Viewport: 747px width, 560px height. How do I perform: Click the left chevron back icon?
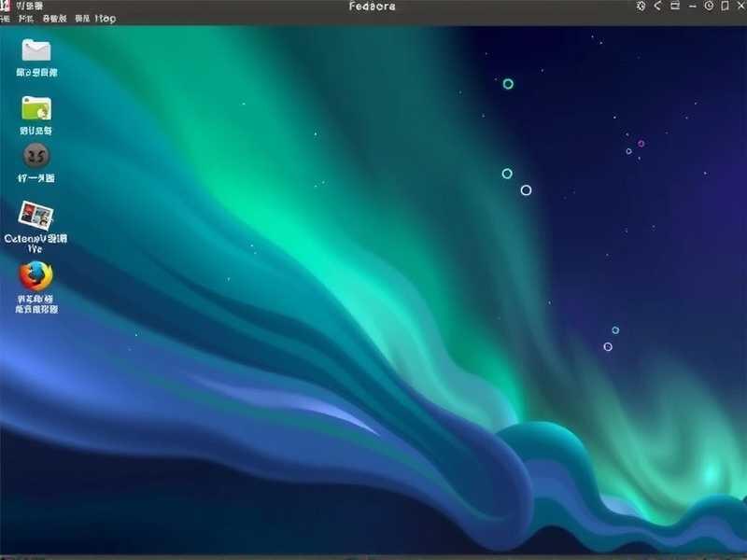coord(657,6)
